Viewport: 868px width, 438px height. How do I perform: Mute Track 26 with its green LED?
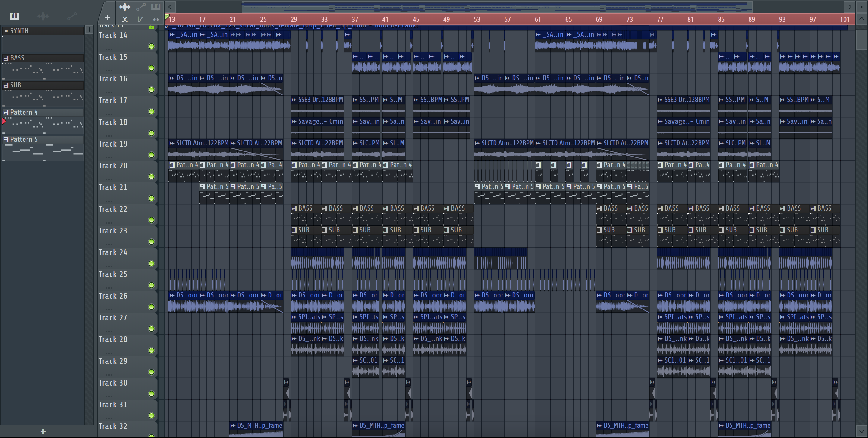point(152,307)
